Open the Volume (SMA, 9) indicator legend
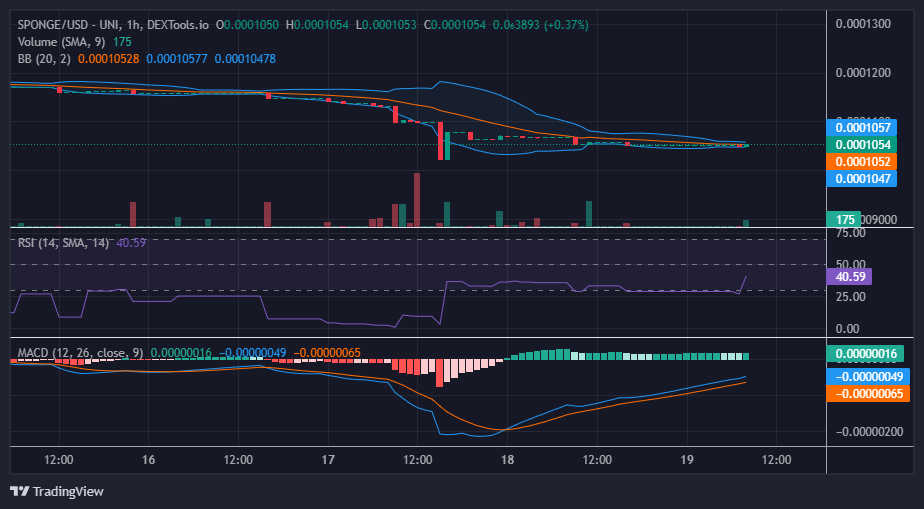The height and width of the screenshot is (509, 924). coord(62,42)
